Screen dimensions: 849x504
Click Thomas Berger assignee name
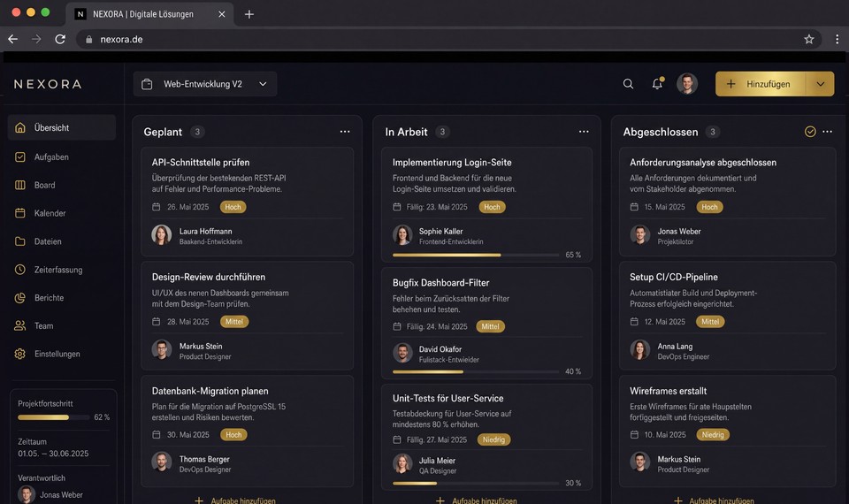point(204,459)
